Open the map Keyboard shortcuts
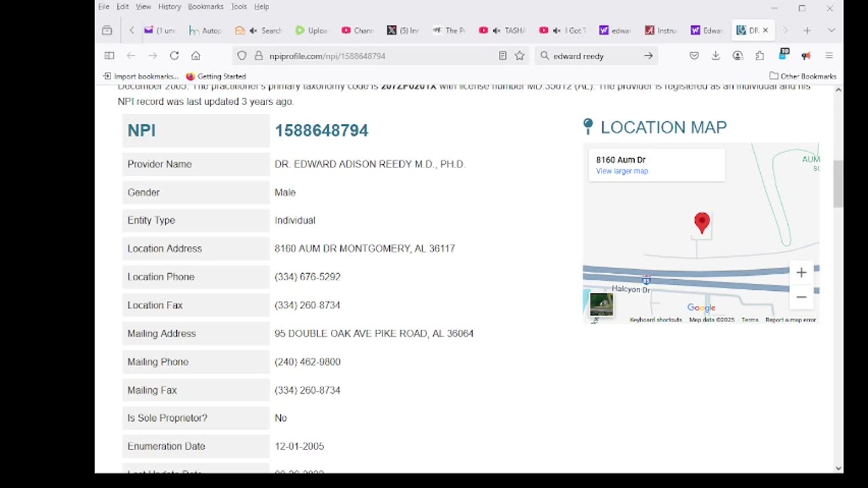The height and width of the screenshot is (488, 868). tap(655, 320)
